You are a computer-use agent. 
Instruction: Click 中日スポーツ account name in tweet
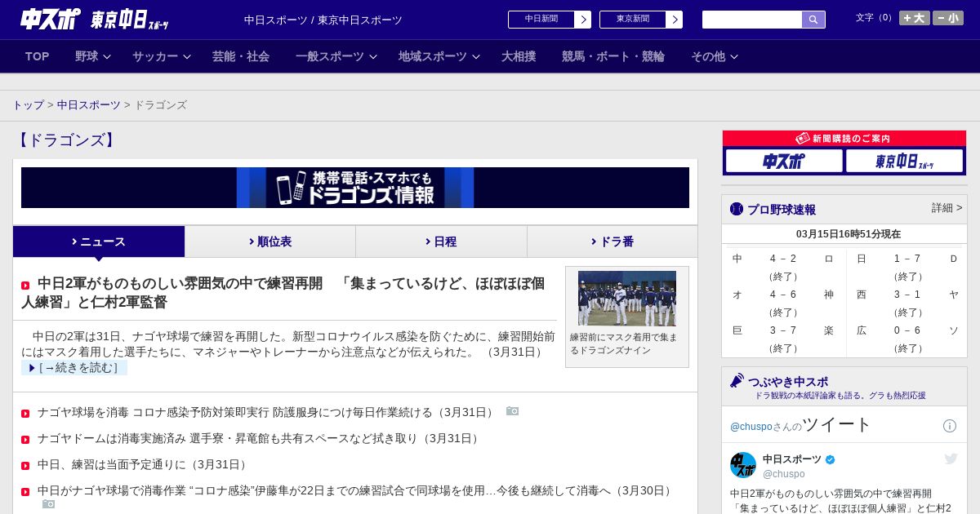[792, 459]
